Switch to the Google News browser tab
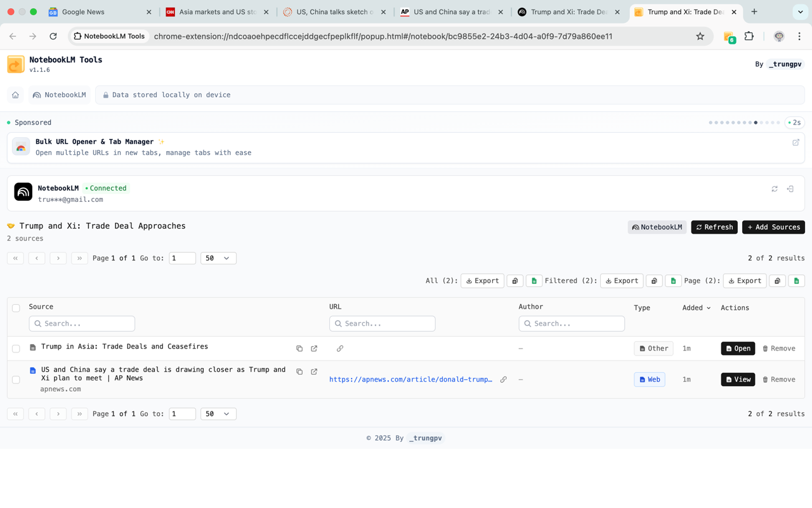This screenshot has height=508, width=812. click(86, 11)
